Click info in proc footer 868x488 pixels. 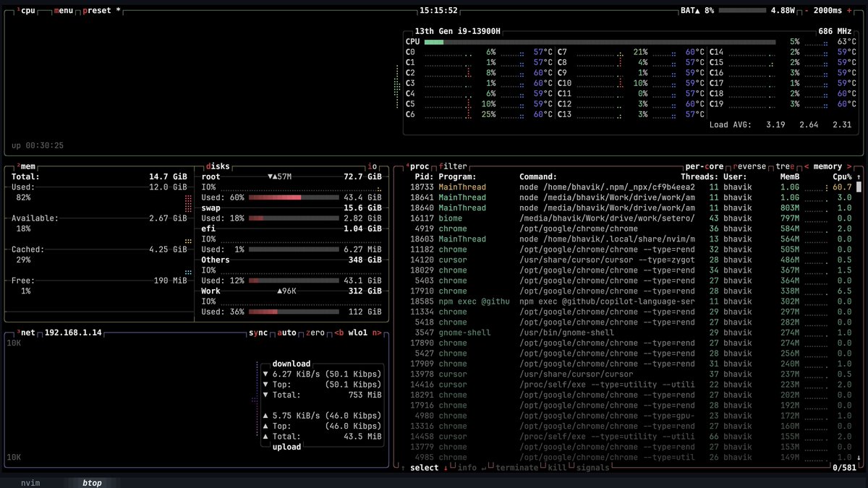point(467,468)
